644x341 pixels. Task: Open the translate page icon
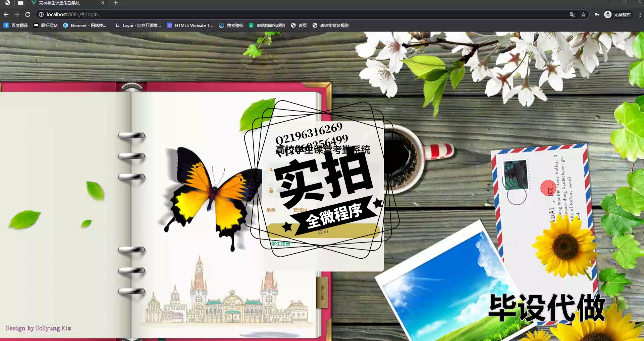tap(573, 14)
